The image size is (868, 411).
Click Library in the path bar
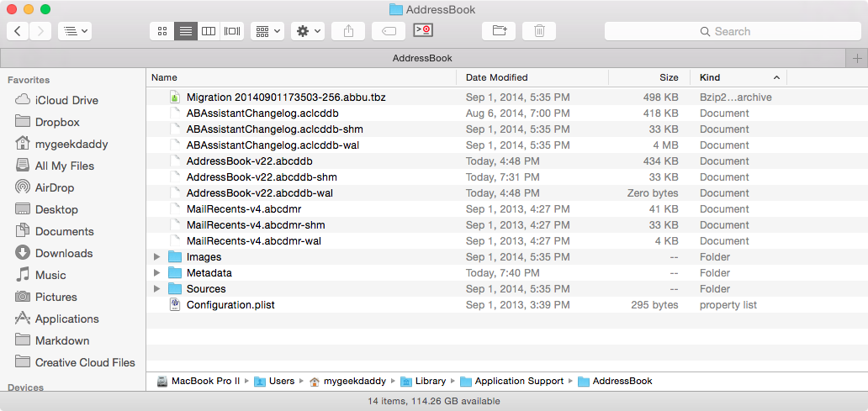423,381
